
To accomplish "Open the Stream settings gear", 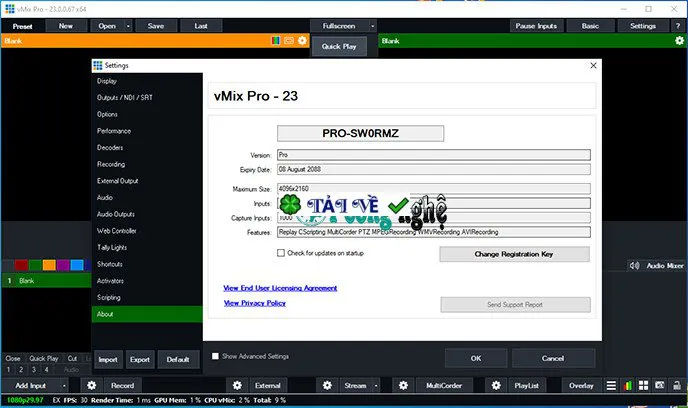I will point(327,385).
